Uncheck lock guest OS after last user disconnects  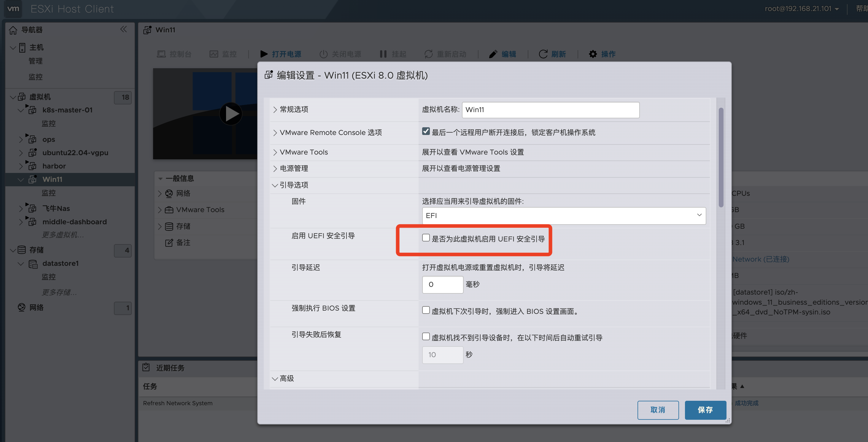pyautogui.click(x=426, y=131)
